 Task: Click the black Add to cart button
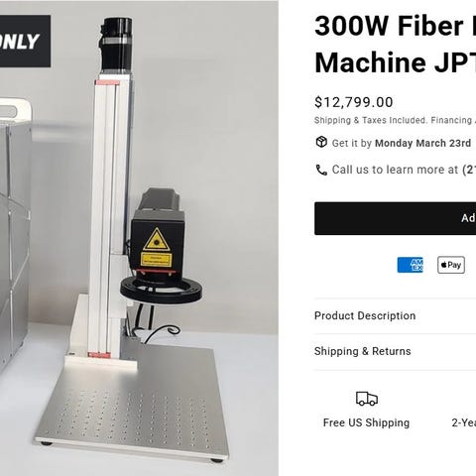(x=395, y=218)
